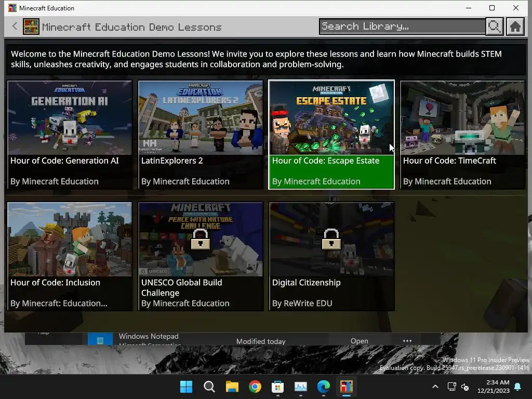Image resolution: width=532 pixels, height=399 pixels.
Task: Launch Google Chrome from taskbar
Action: click(x=255, y=387)
